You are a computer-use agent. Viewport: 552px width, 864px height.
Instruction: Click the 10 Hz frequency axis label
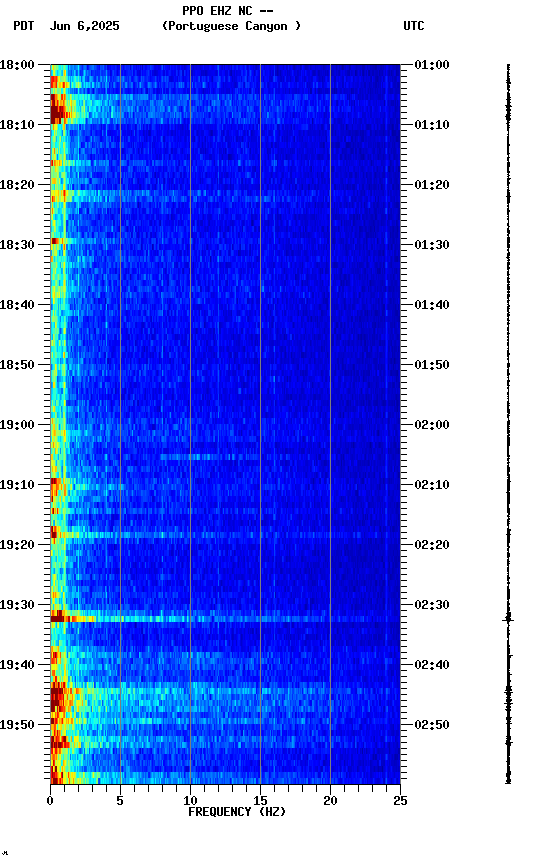(190, 801)
